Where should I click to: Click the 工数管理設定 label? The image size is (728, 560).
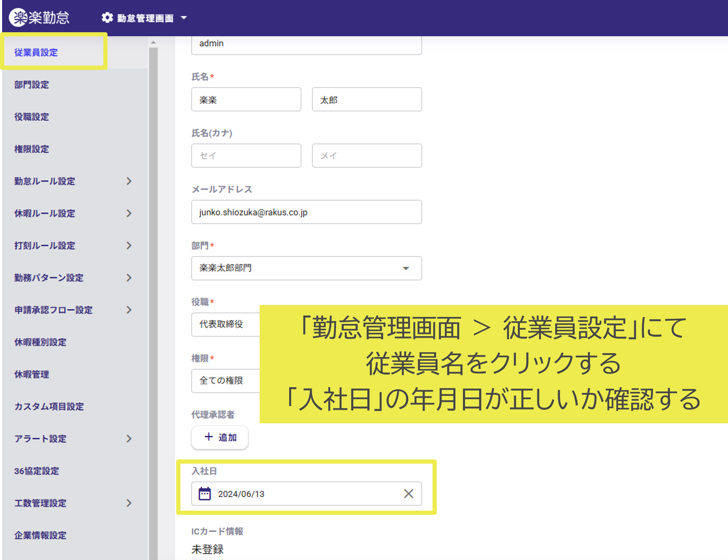(x=40, y=503)
